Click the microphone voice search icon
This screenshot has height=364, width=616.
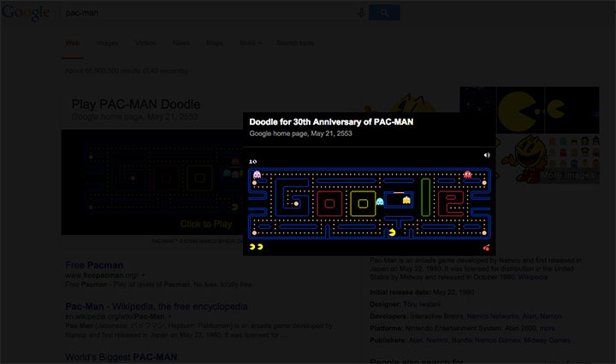pos(361,13)
